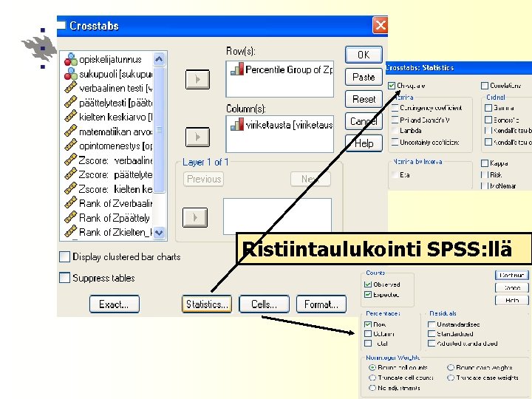Image resolution: width=532 pixels, height=399 pixels.
Task: Enable Display clustered bar charts
Action: [64, 257]
